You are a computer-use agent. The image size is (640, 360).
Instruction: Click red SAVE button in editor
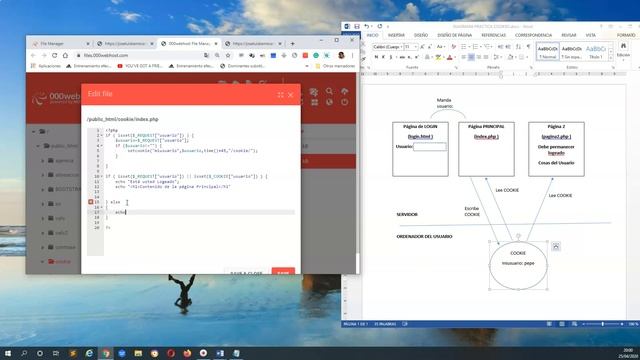pyautogui.click(x=283, y=272)
